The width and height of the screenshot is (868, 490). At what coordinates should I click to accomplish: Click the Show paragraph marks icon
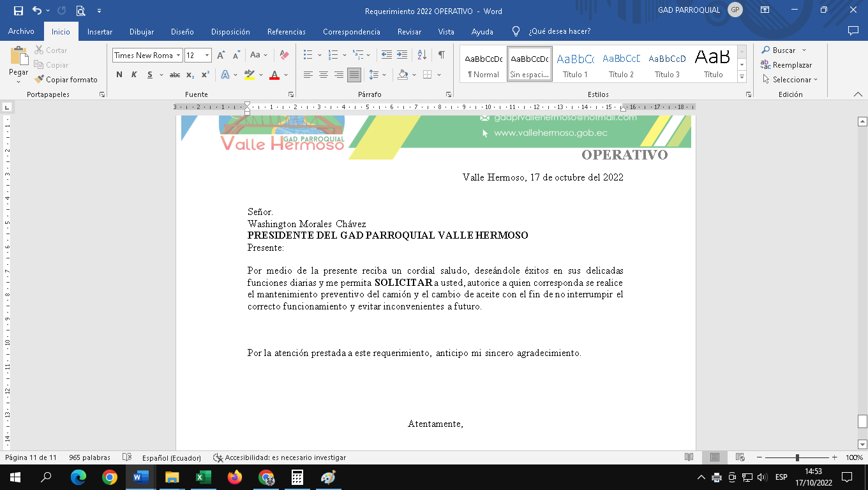click(x=441, y=55)
